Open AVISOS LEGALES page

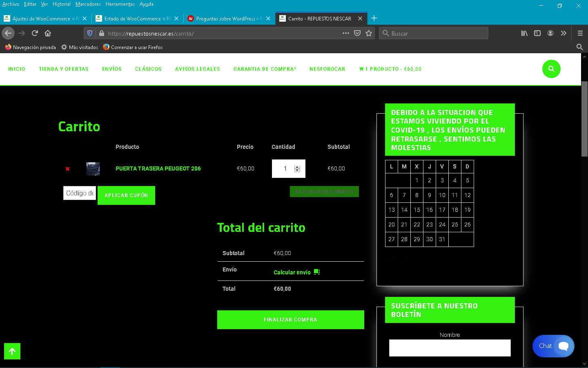[x=198, y=69]
